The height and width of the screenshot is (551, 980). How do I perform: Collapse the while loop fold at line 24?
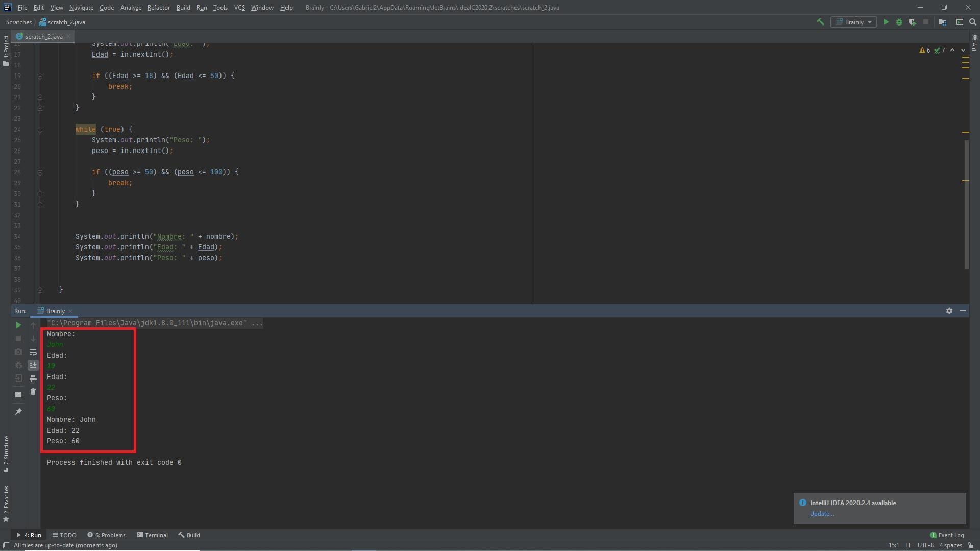click(x=40, y=130)
